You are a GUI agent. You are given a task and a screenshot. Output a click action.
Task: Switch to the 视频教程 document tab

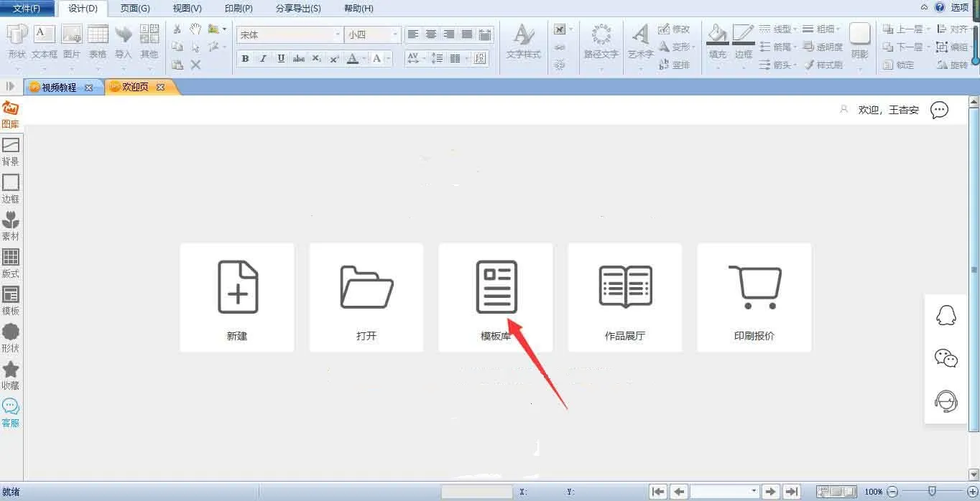pos(59,88)
